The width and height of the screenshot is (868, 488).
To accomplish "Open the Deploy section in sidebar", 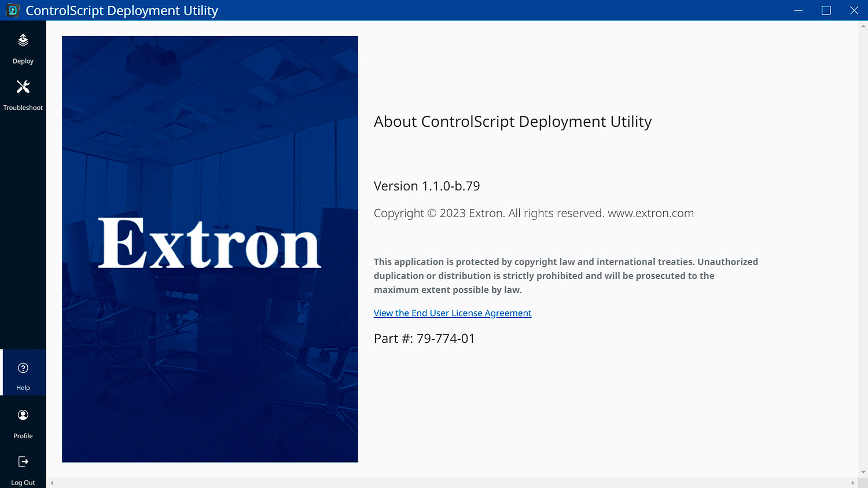I will pyautogui.click(x=23, y=49).
